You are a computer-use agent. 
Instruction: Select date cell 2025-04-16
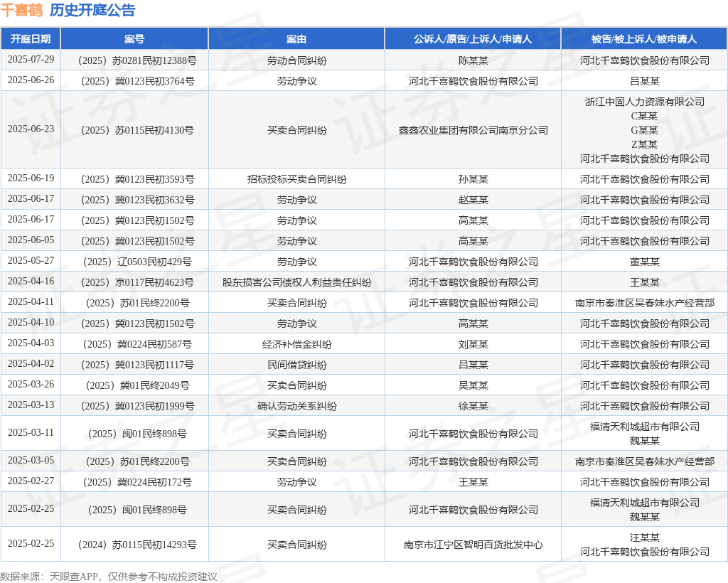click(31, 282)
